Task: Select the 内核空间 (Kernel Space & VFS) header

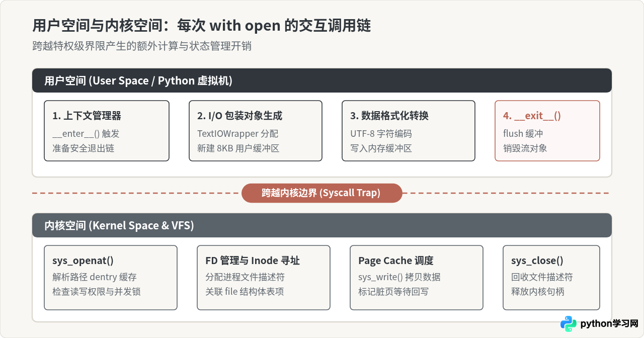Action: click(322, 225)
